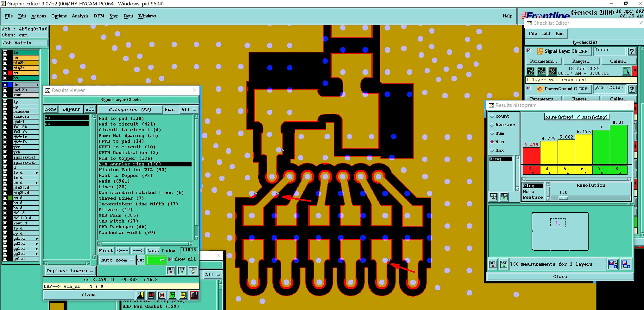Open the Auto Zoom dropdown

(x=117, y=260)
